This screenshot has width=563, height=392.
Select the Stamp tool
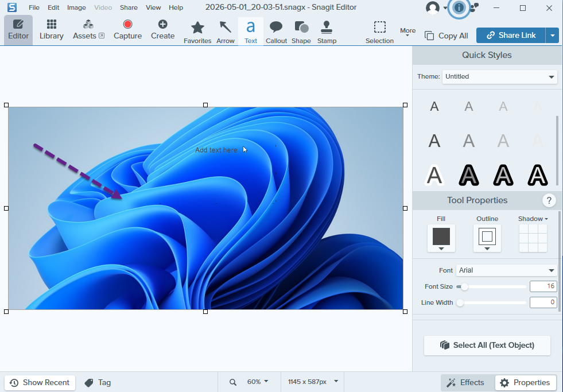tap(327, 32)
